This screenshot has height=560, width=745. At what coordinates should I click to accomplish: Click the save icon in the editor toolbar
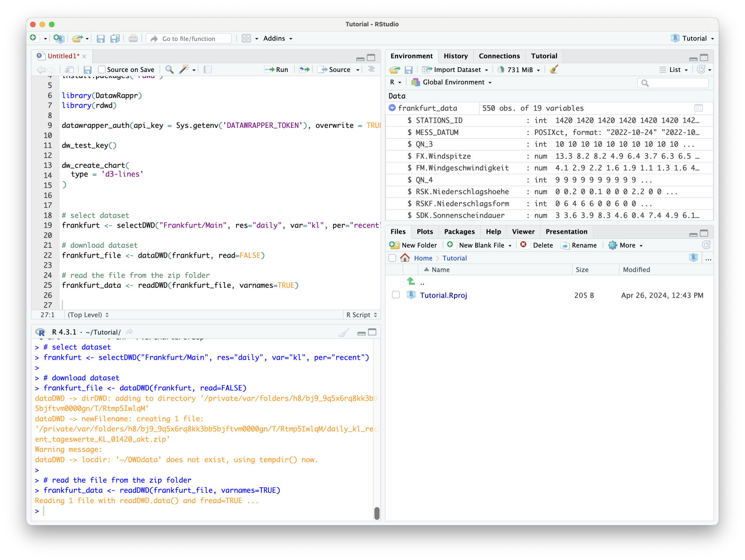coord(87,70)
